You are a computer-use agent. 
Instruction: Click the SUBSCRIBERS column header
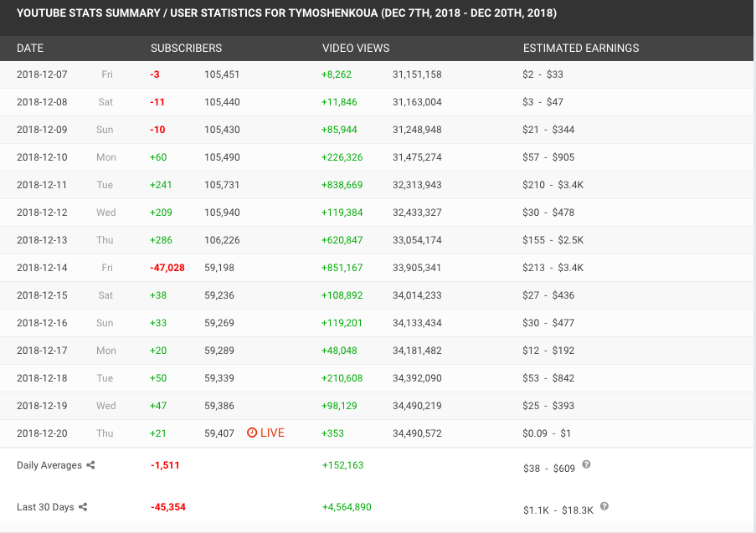(186, 48)
